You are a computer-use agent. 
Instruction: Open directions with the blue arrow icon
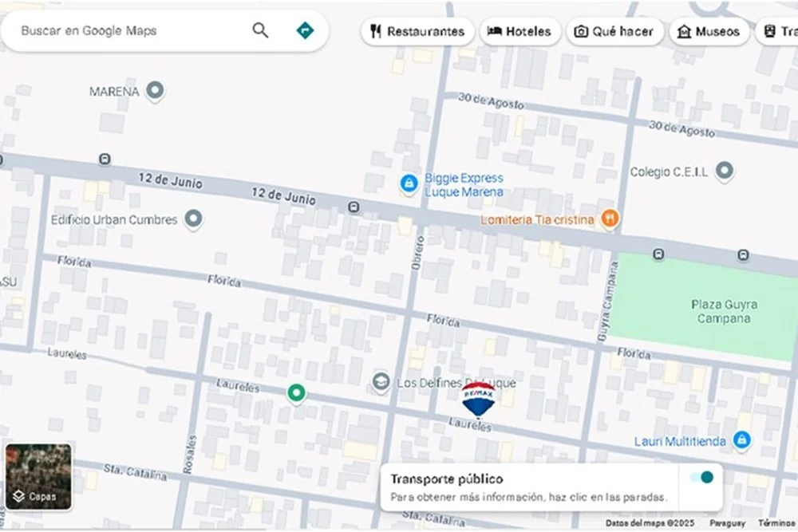[x=305, y=31]
